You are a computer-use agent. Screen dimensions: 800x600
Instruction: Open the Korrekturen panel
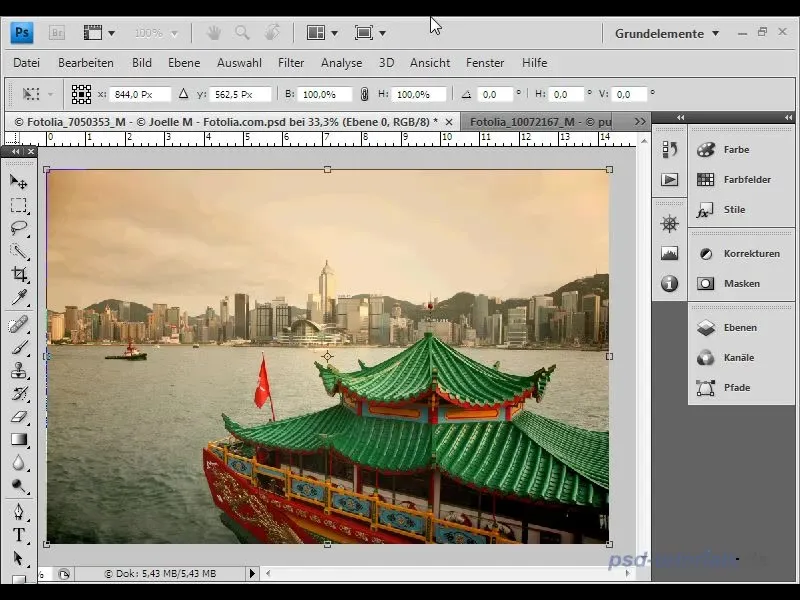click(740, 254)
